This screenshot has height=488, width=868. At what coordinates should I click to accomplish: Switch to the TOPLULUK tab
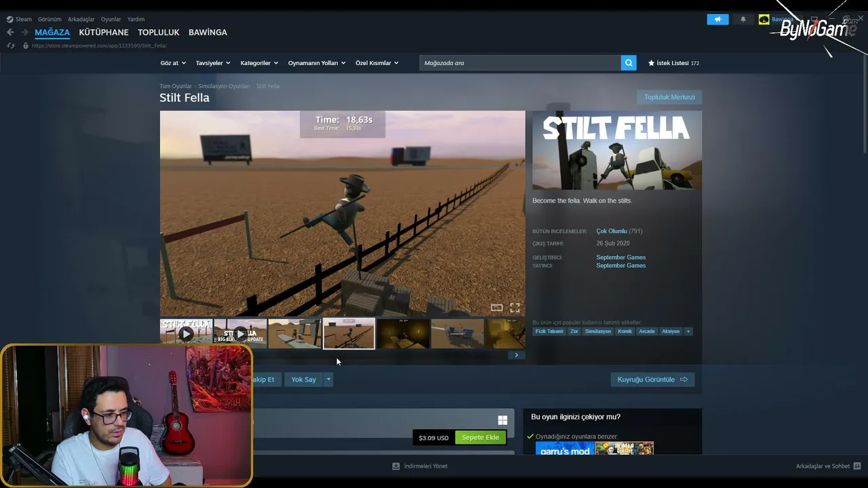point(159,33)
